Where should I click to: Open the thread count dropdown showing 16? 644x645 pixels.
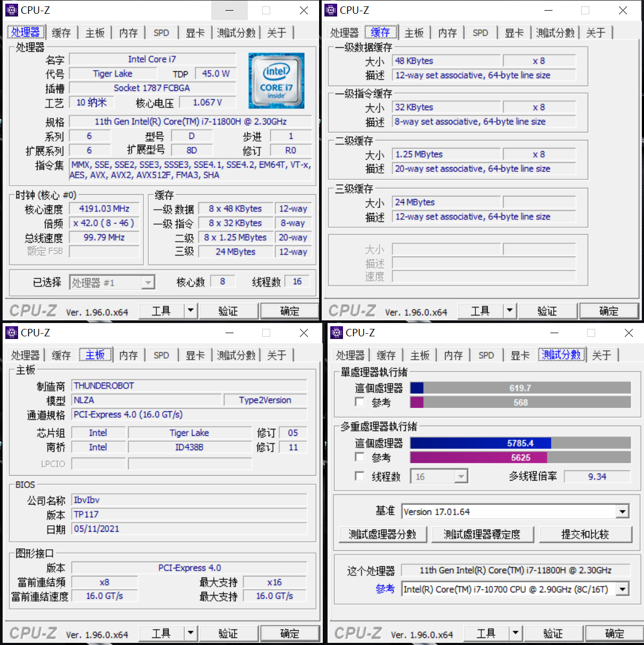pyautogui.click(x=461, y=476)
